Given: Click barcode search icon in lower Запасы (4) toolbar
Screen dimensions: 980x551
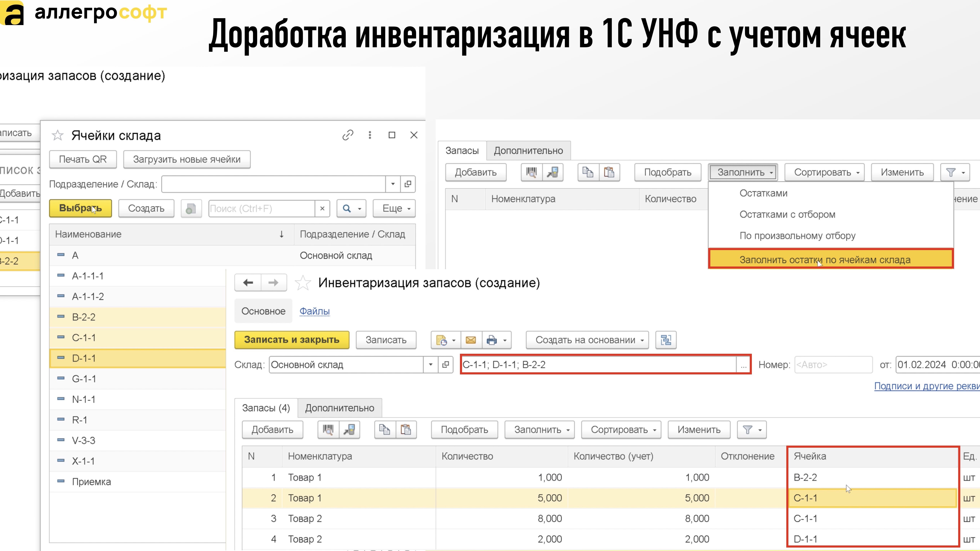Looking at the screenshot, I should coord(328,430).
